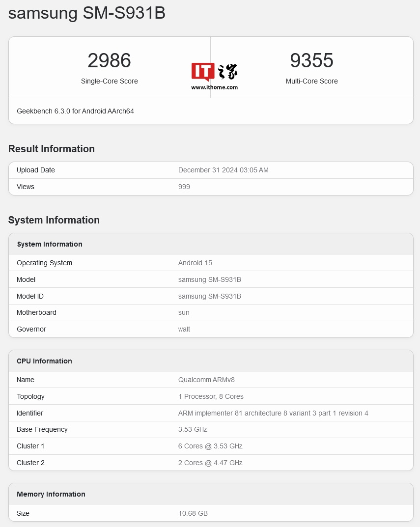
Task: Select the upload date December 31 2024 value
Action: click(x=224, y=170)
